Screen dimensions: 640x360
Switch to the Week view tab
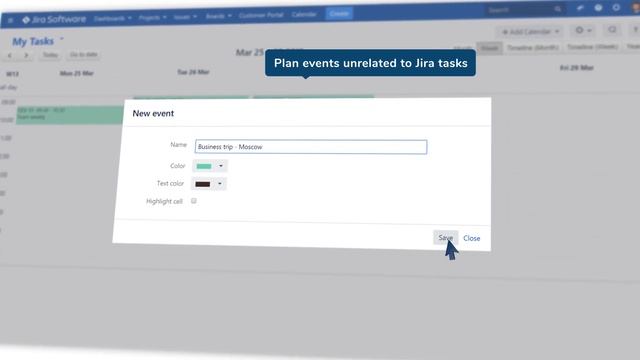pos(489,48)
